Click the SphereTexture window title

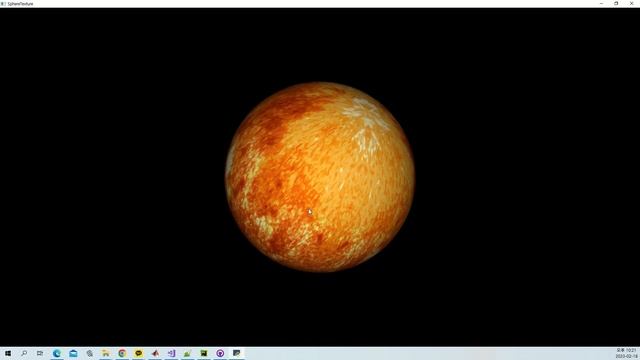[20, 4]
